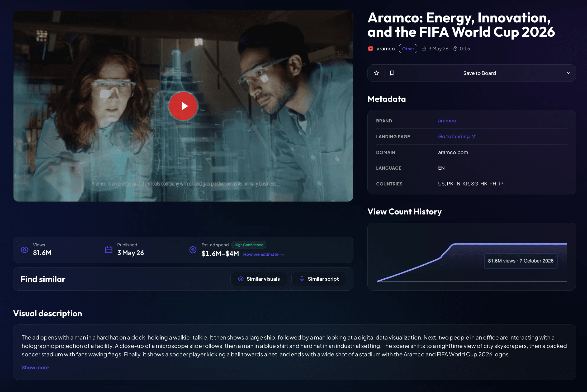The image size is (587, 392).
Task: Click the ad title Aramco: Energy, Innovation
Action: pyautogui.click(x=461, y=25)
